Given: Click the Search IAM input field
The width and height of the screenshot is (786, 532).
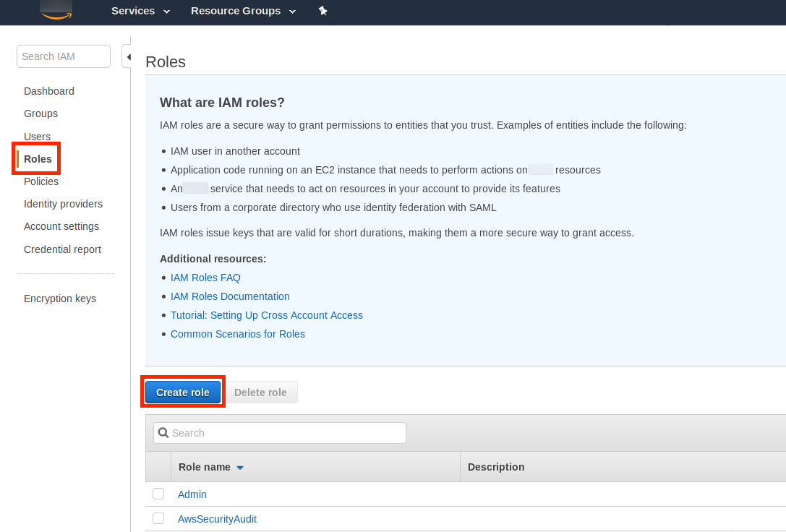Looking at the screenshot, I should click(63, 56).
